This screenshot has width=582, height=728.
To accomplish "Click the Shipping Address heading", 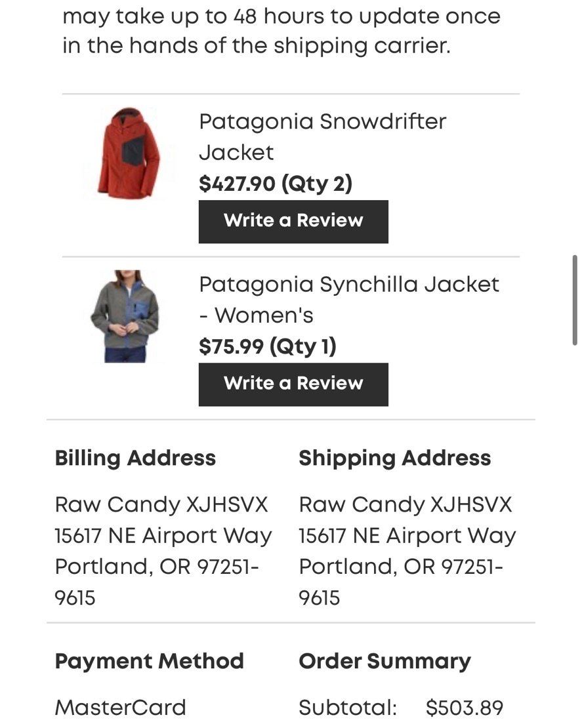I will pyautogui.click(x=394, y=458).
